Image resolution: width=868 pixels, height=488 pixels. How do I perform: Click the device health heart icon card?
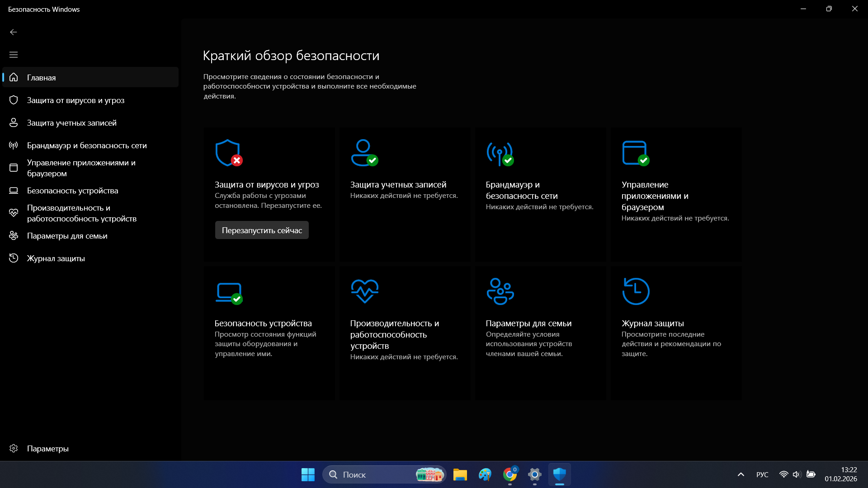click(x=365, y=291)
